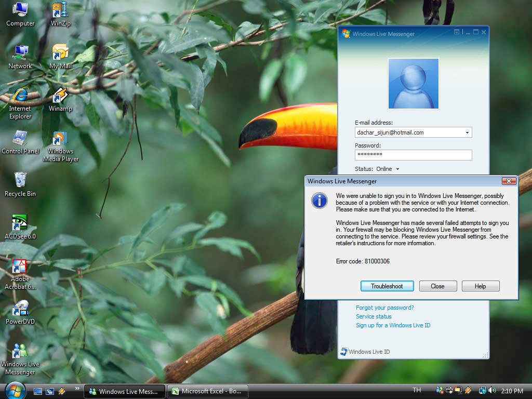The height and width of the screenshot is (399, 532).
Task: Select the Network desktop icon
Action: tap(20, 57)
